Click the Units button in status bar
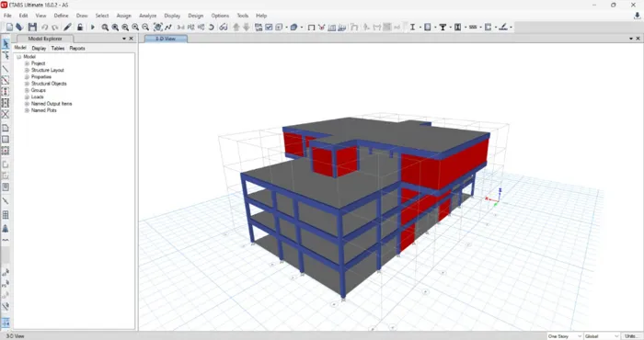 631,336
